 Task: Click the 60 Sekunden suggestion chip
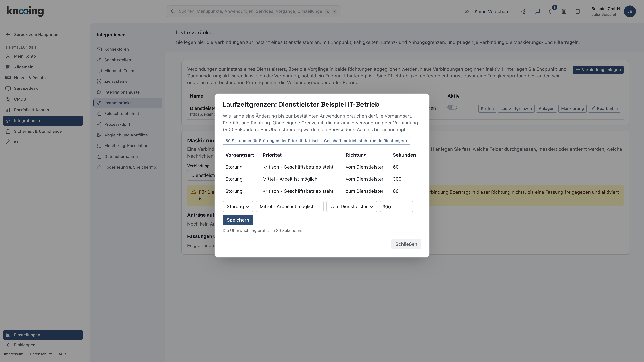pos(316,141)
